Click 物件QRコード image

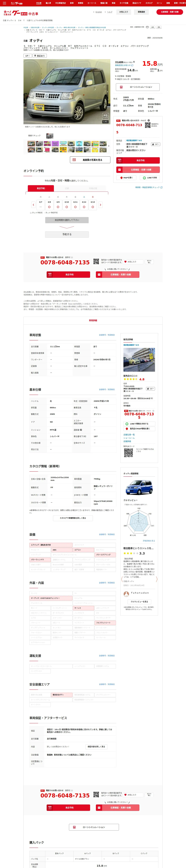click(128, 453)
